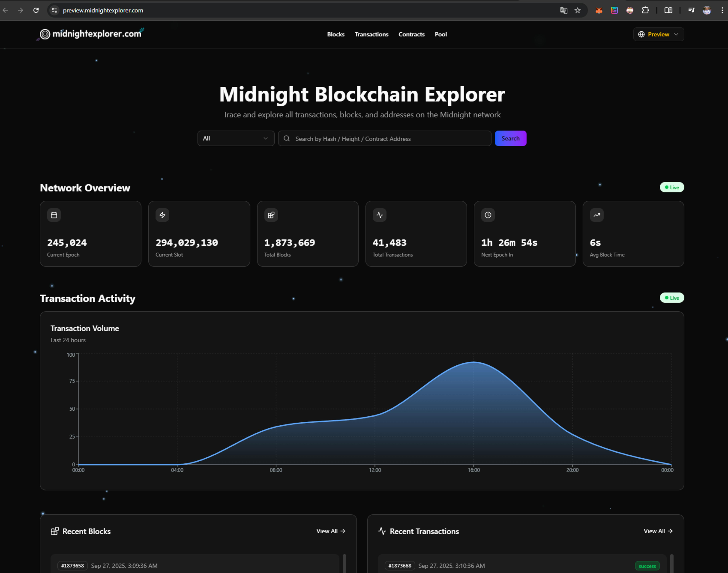728x573 pixels.
Task: Reload the page with refresh icon
Action: (x=36, y=10)
